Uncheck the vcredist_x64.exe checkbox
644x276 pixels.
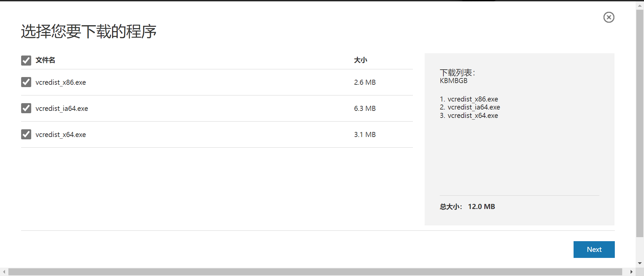26,134
